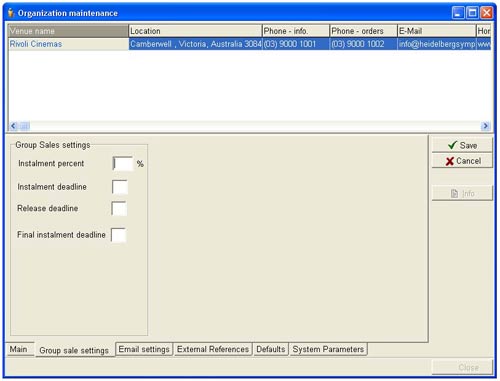Click the scroll right arrow in the venue list
This screenshot has width=500, height=381.
coord(486,126)
